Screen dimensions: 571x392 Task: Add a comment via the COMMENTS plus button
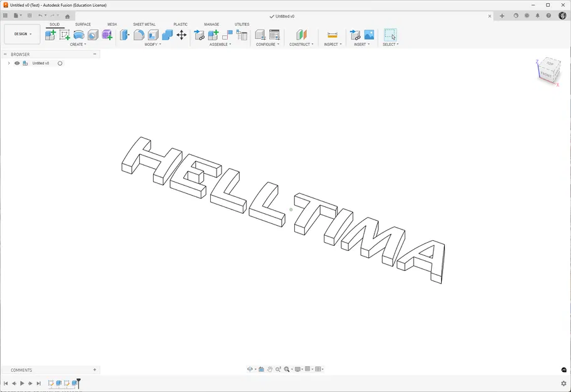(x=94, y=369)
